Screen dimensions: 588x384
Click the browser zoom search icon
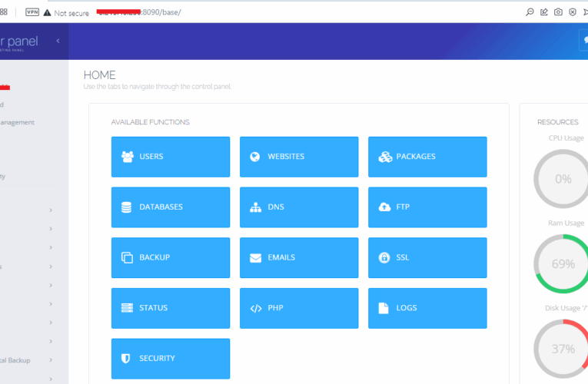(x=530, y=12)
